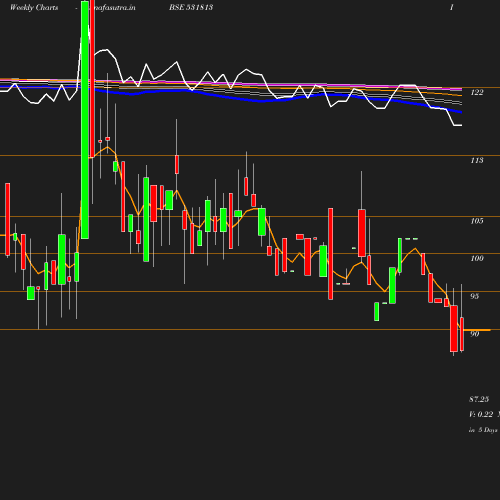Click the 95 price axis label

(x=475, y=296)
